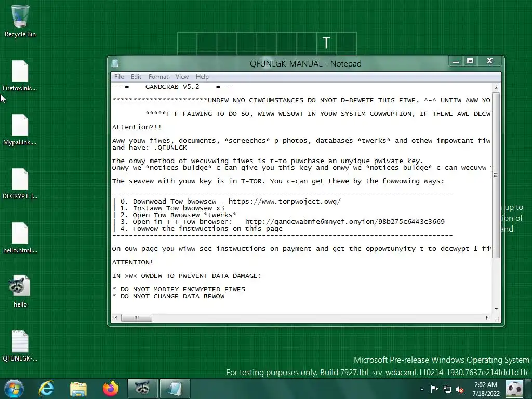Click 'IN >w< OWDEW TO PWEVENT DATA DAMAGE:' line
Viewport: 532px width, 399px height.
click(x=187, y=276)
